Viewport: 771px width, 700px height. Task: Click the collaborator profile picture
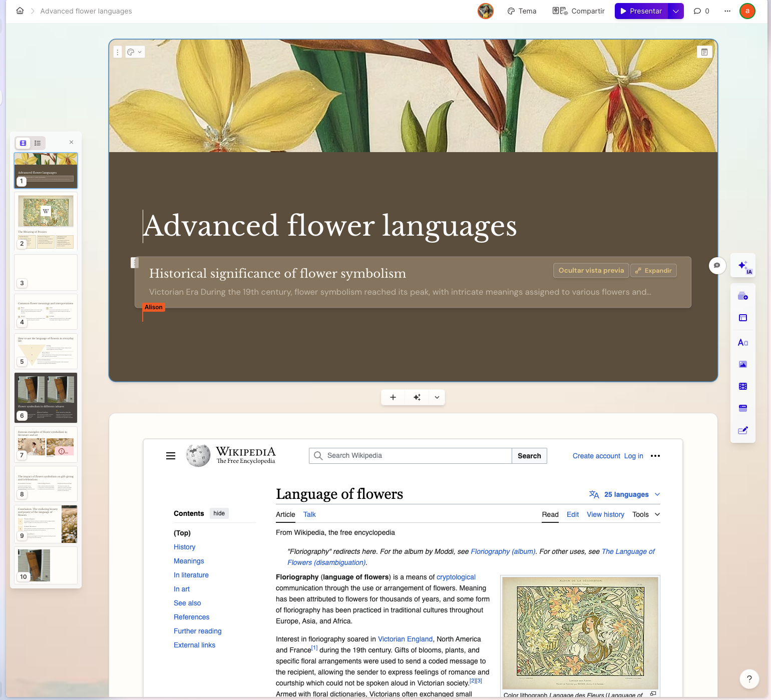(x=486, y=11)
